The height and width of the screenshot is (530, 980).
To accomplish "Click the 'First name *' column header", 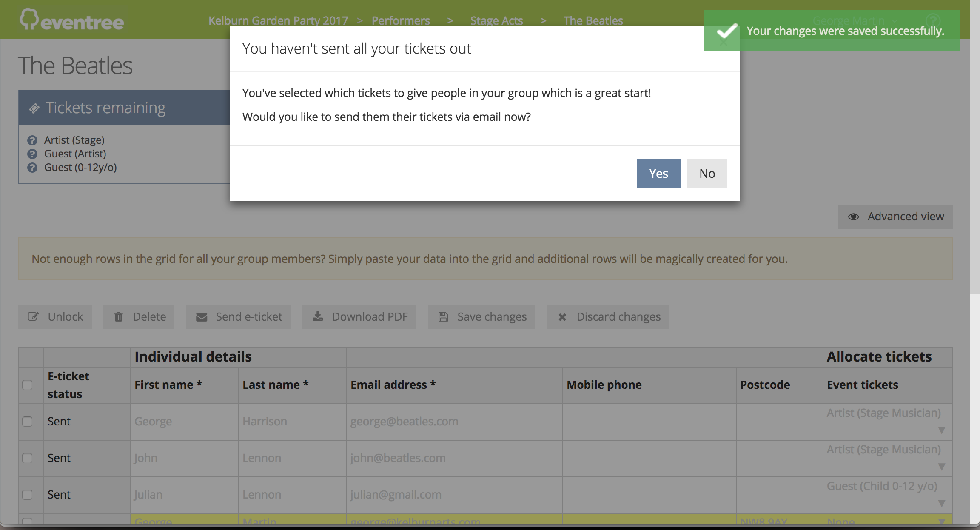I will 184,385.
